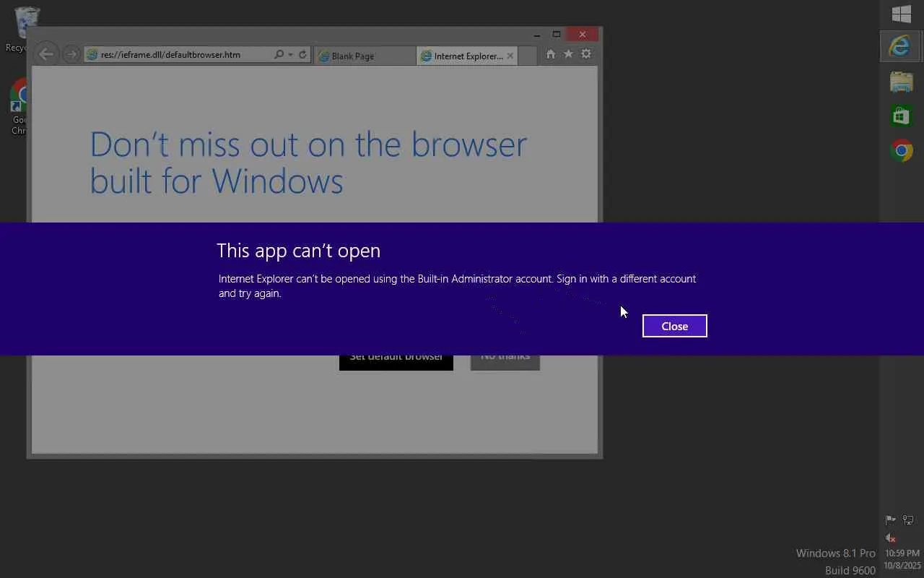Open File Explorer from the taskbar
924x578 pixels.
pyautogui.click(x=902, y=81)
